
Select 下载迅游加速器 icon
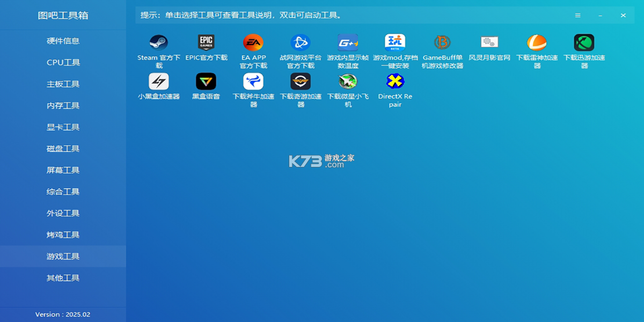click(x=584, y=42)
